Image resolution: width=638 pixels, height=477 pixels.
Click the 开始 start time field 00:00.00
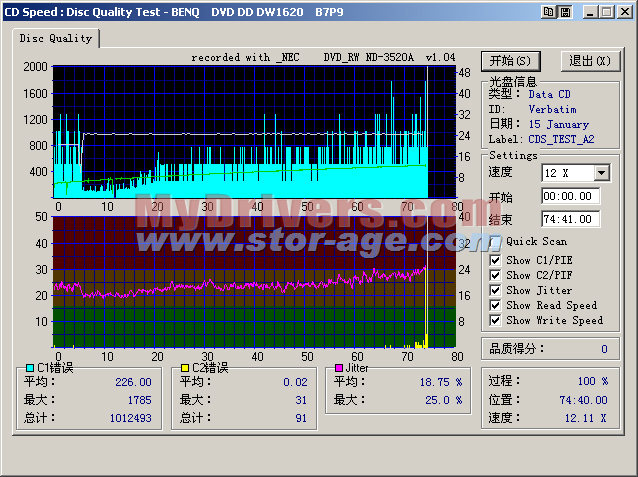(571, 197)
